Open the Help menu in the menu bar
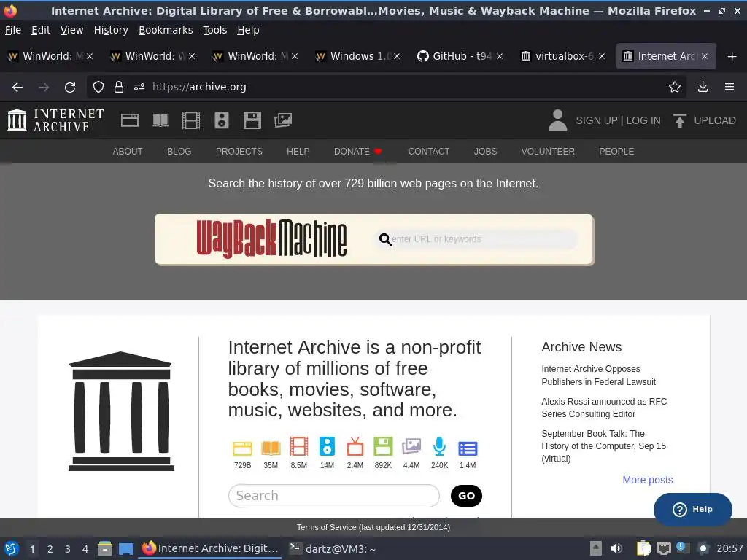Image resolution: width=747 pixels, height=560 pixels. point(248,30)
